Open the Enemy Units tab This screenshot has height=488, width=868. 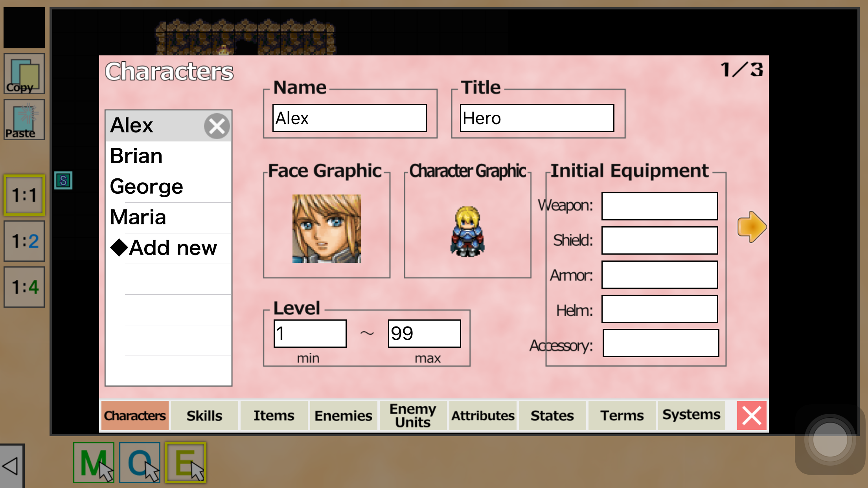click(x=413, y=416)
